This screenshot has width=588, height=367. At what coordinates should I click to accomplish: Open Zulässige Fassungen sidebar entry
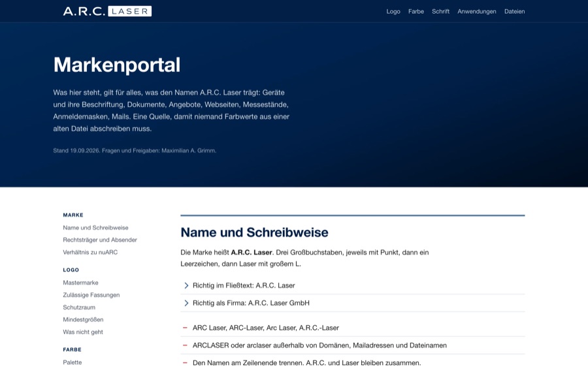pos(91,295)
